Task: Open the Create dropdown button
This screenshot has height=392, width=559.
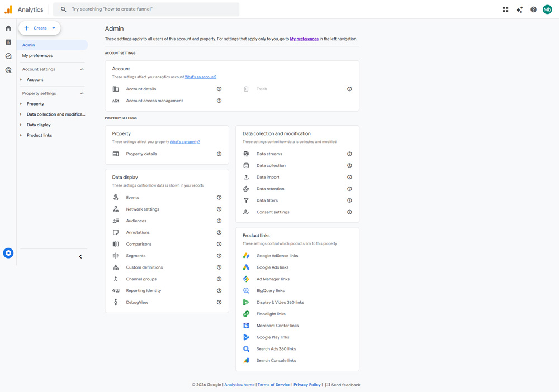Action: [x=40, y=28]
